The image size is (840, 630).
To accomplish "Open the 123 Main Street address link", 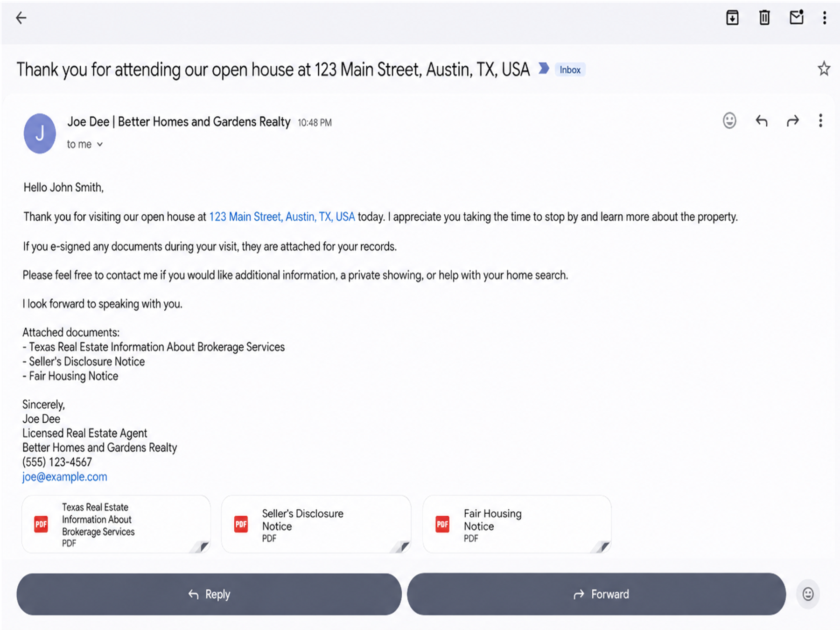I will tap(282, 217).
